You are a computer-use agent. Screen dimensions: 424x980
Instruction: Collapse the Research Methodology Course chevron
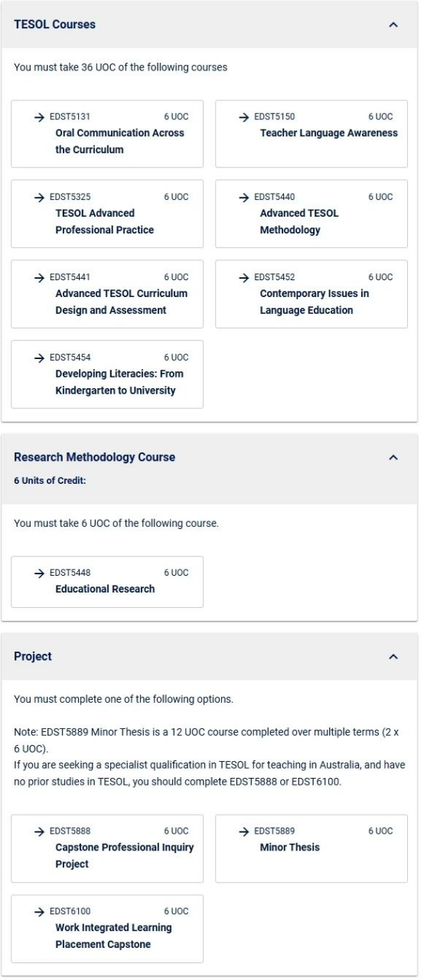coord(393,457)
